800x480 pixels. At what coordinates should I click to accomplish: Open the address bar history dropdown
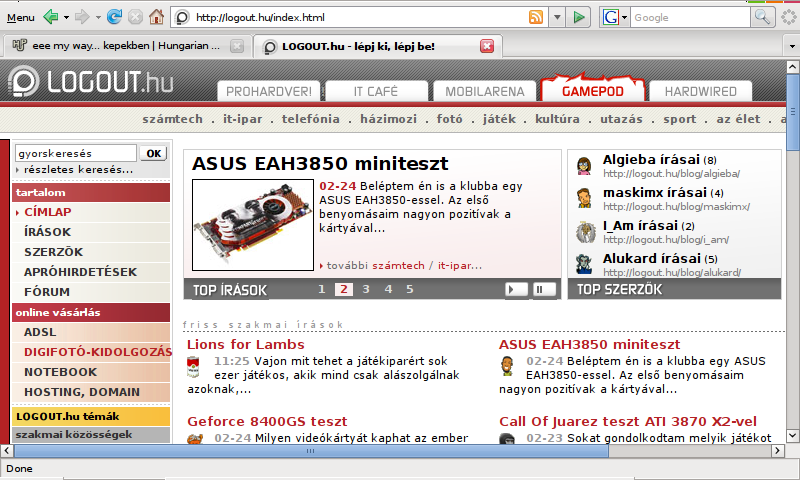tap(557, 17)
